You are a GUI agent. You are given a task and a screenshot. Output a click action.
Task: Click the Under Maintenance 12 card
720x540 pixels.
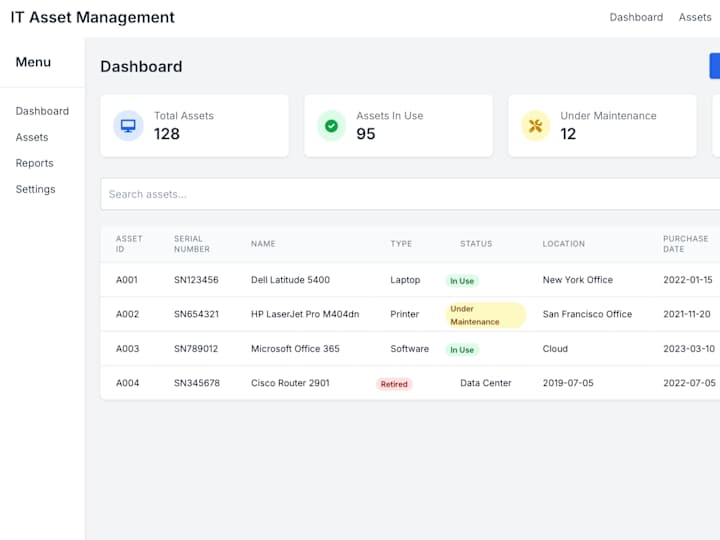coord(602,126)
